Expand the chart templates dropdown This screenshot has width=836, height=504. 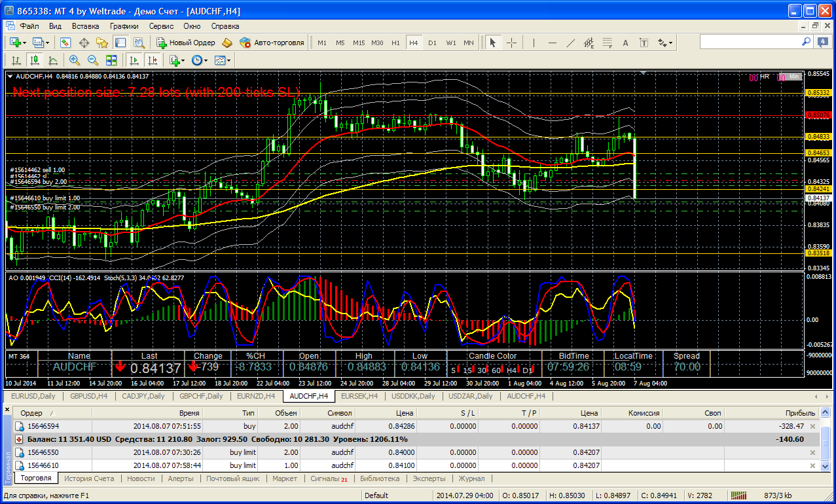pos(229,60)
